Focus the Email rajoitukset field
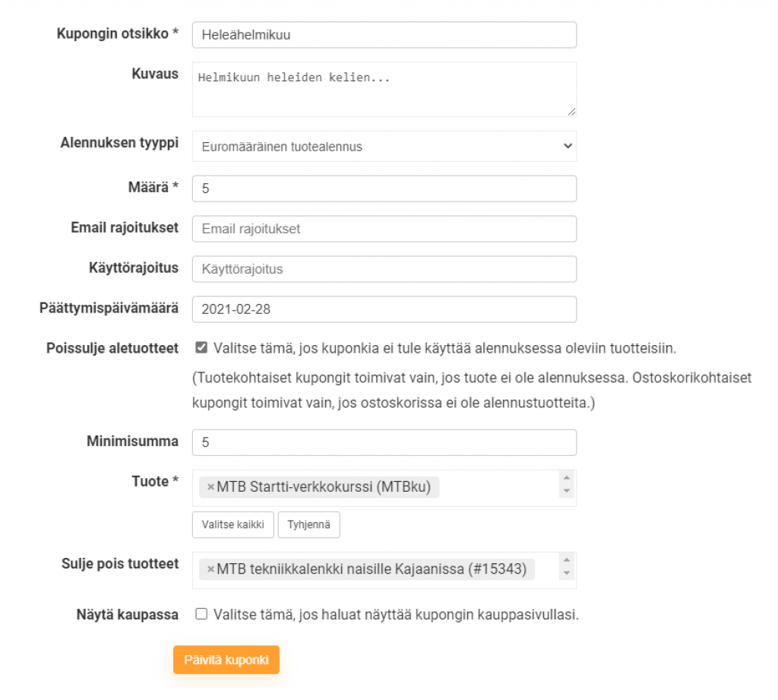The width and height of the screenshot is (778, 700). pos(384,229)
